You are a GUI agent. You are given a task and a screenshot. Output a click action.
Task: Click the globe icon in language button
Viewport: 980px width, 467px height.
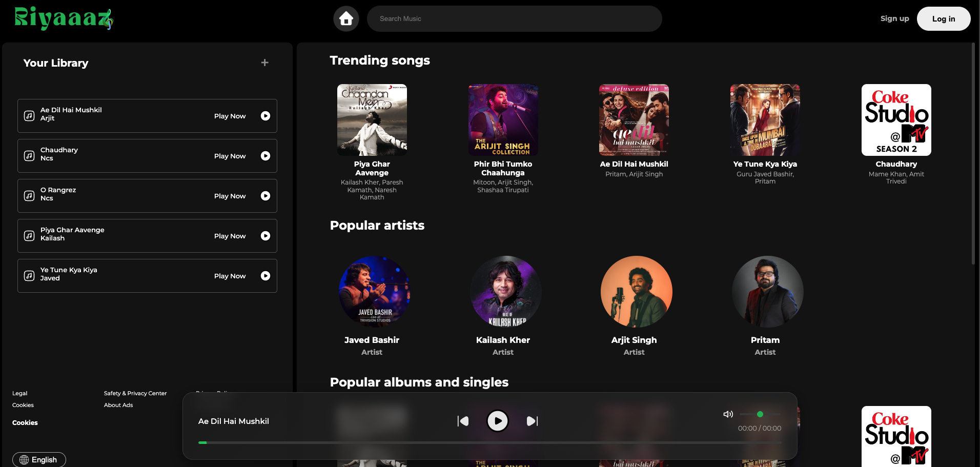pos(24,460)
